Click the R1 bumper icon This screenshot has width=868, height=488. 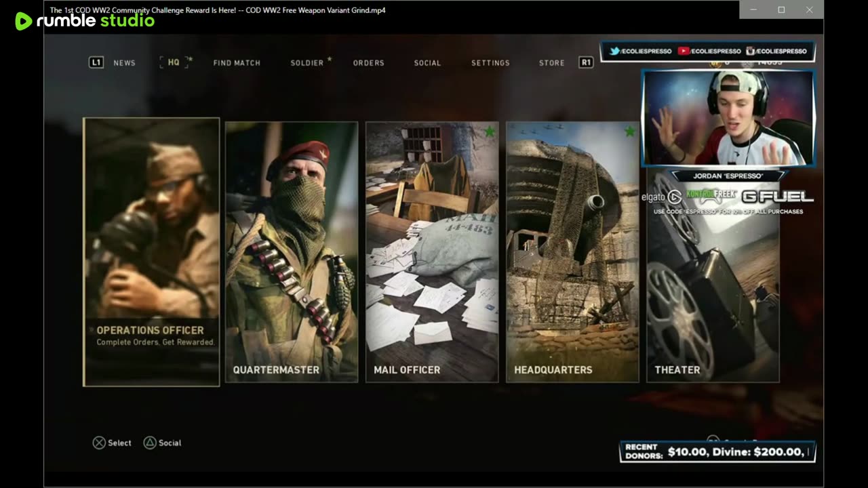[586, 62]
